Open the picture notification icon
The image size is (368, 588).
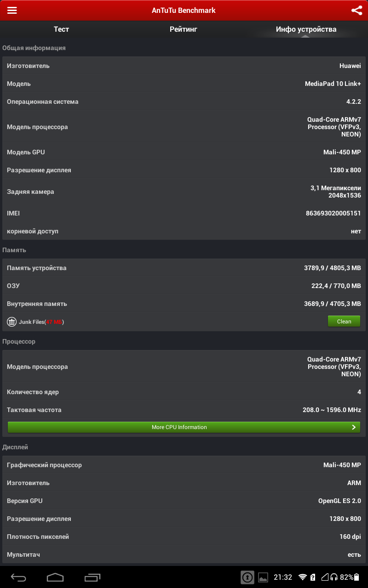(x=263, y=577)
